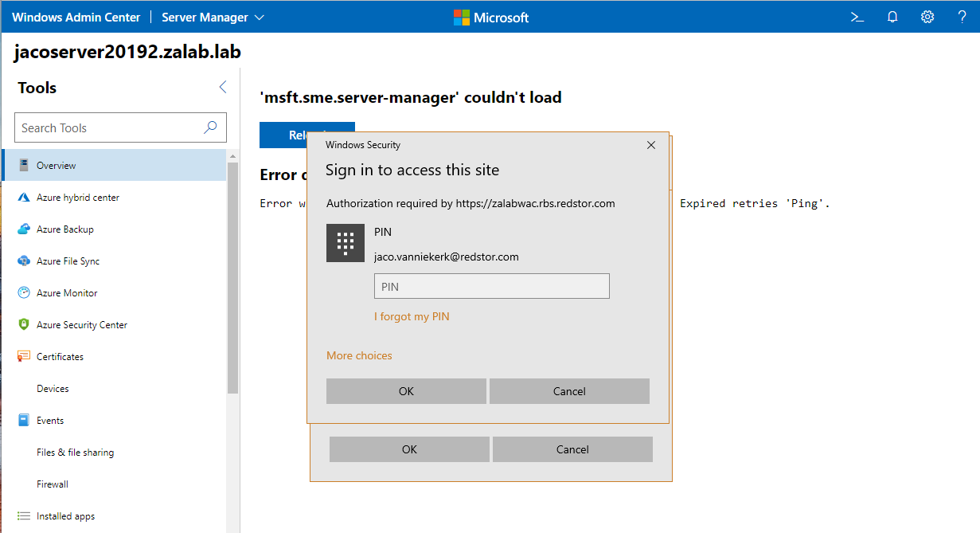The width and height of the screenshot is (980, 533).
Task: Click the search magnifier in Tools
Action: tap(211, 127)
